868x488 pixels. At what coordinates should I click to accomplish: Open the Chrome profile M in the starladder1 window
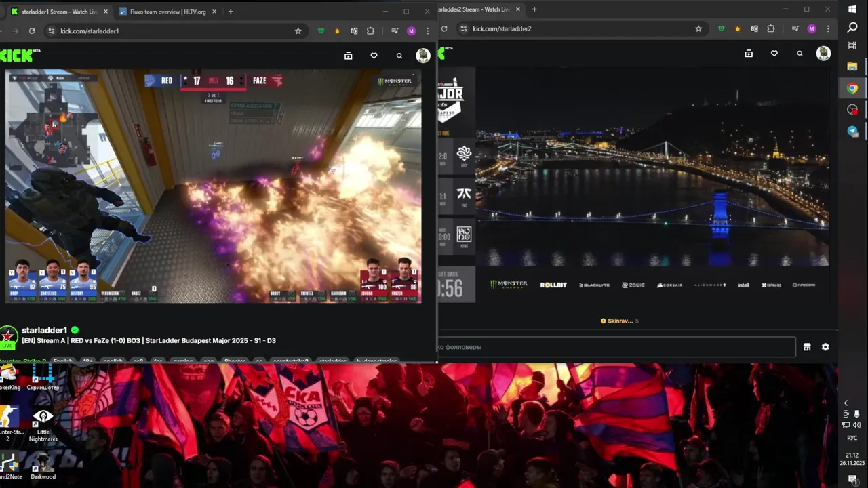[x=411, y=30]
